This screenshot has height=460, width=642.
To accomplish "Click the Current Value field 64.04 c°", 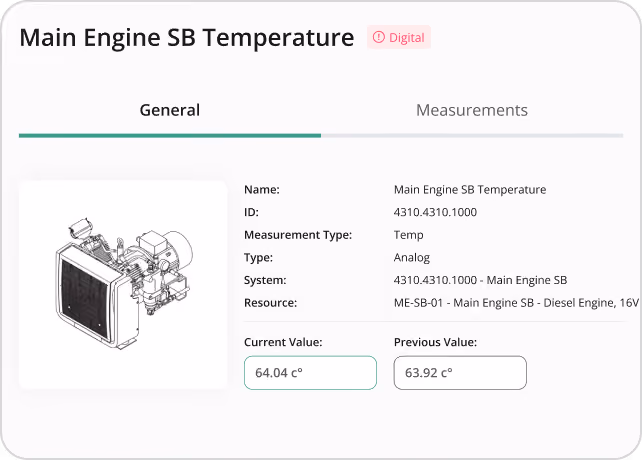I will point(310,373).
